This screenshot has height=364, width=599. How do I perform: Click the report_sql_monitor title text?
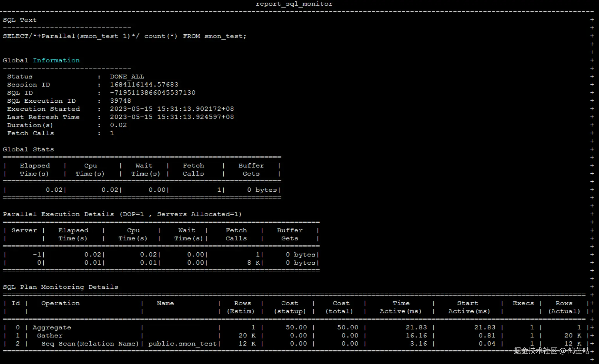pyautogui.click(x=294, y=4)
